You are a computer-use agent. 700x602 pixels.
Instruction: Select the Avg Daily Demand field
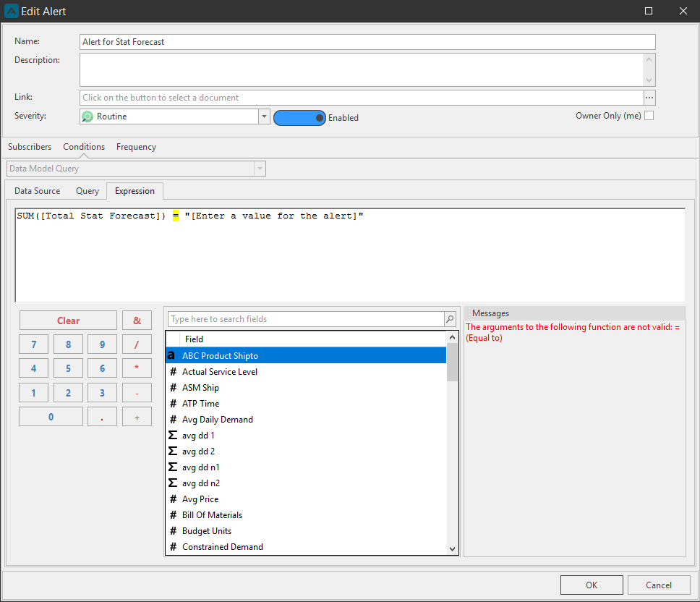click(306, 420)
